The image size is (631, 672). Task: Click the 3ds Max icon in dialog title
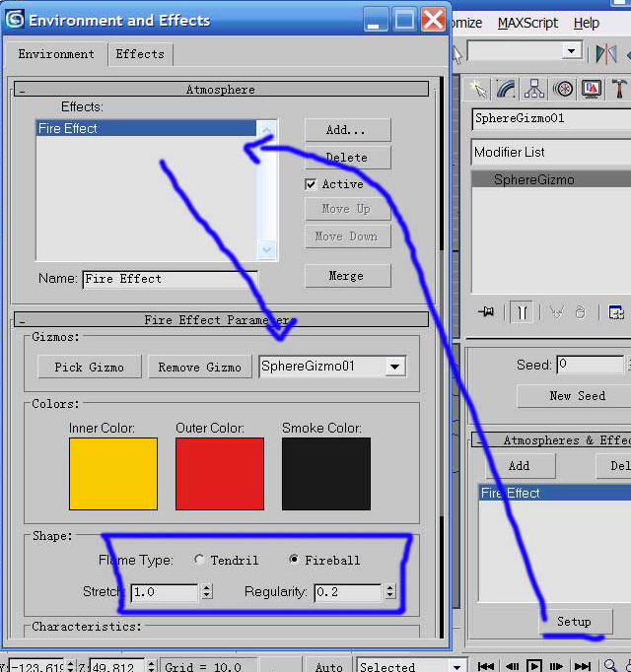pos(15,20)
